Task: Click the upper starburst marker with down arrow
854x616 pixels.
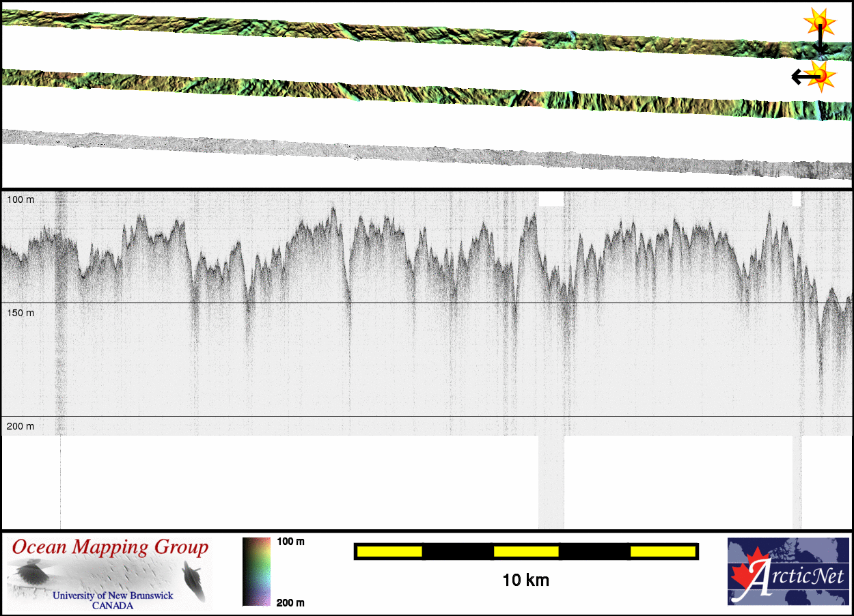Action: coord(819,23)
